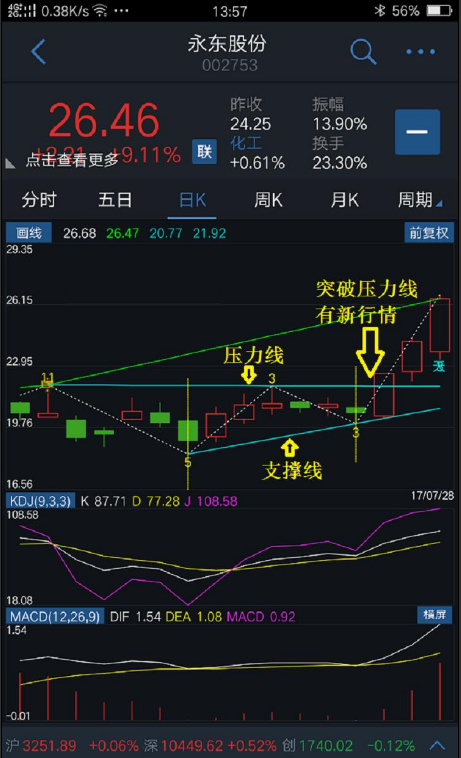Image resolution: width=461 pixels, height=758 pixels.
Task: Tap the Bluetooth status icon
Action: [x=380, y=10]
